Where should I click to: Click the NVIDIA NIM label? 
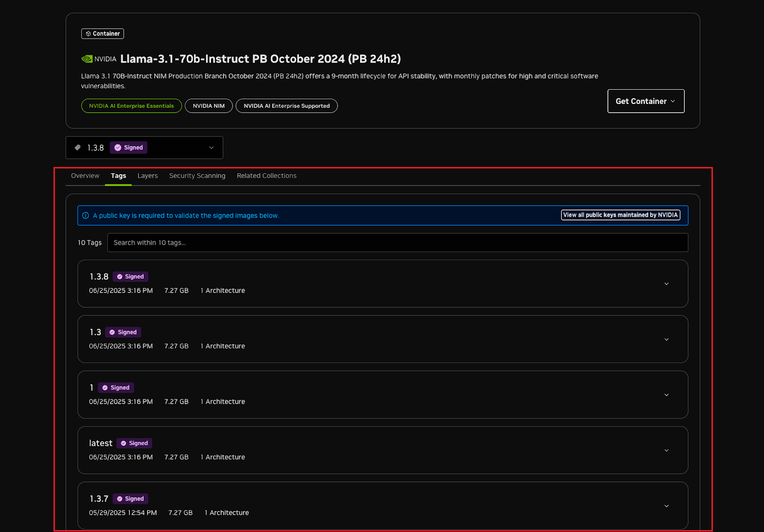[x=209, y=106]
